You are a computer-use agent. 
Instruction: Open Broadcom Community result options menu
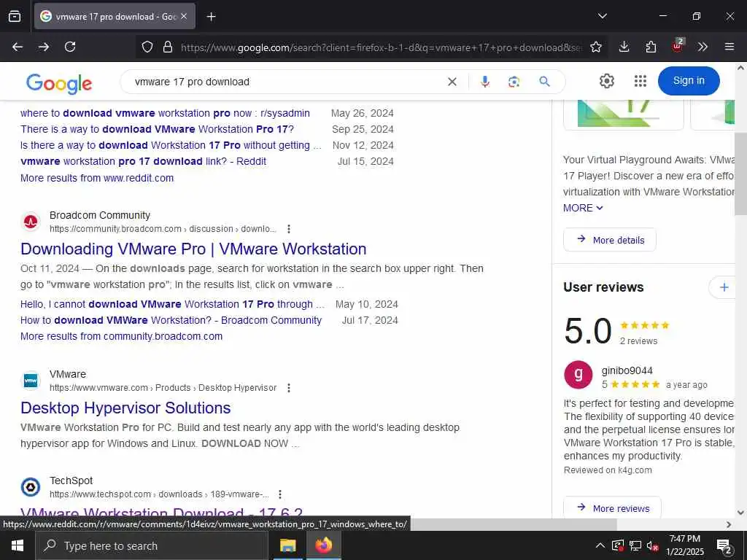pyautogui.click(x=289, y=229)
